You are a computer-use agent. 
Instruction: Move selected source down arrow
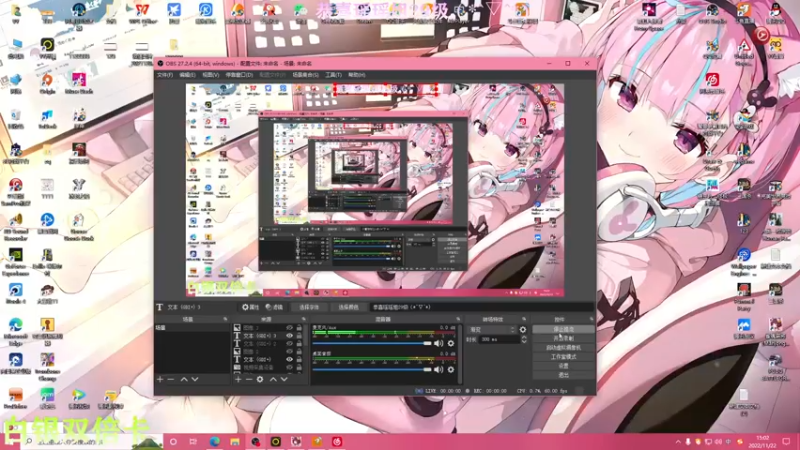pos(284,380)
